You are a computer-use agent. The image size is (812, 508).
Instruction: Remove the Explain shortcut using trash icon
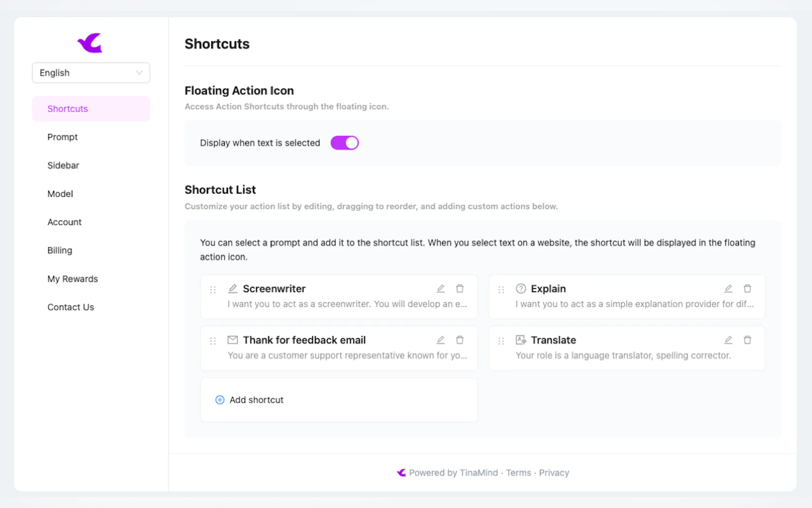coord(747,289)
